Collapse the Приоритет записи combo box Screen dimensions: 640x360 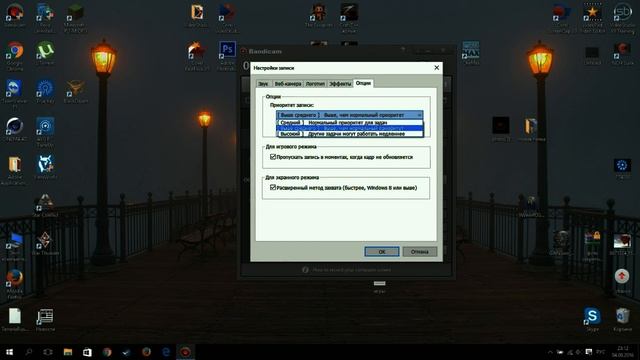(x=349, y=115)
